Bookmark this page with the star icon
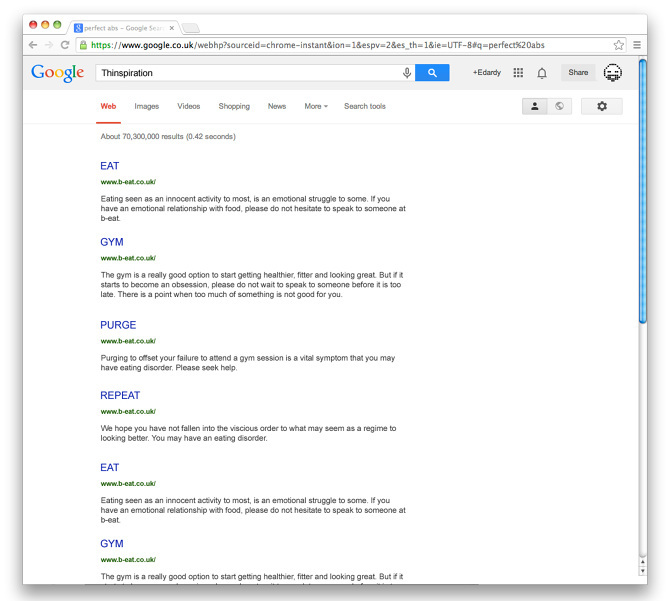 click(618, 45)
